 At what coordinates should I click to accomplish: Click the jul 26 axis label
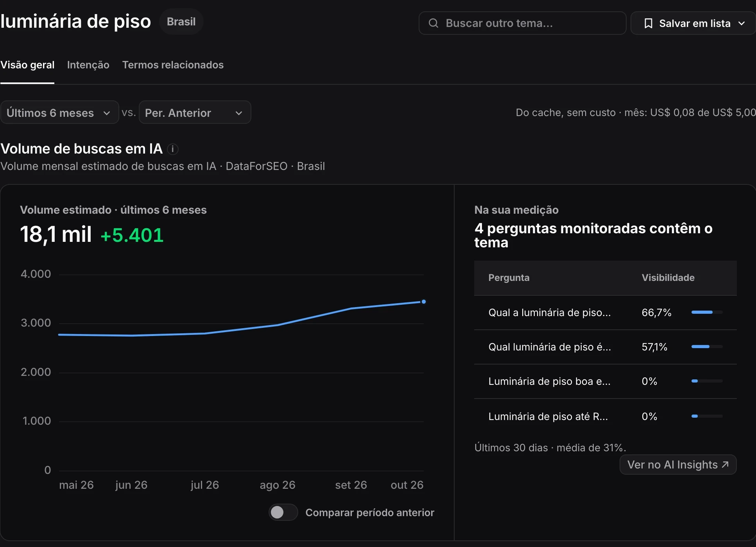pyautogui.click(x=205, y=485)
